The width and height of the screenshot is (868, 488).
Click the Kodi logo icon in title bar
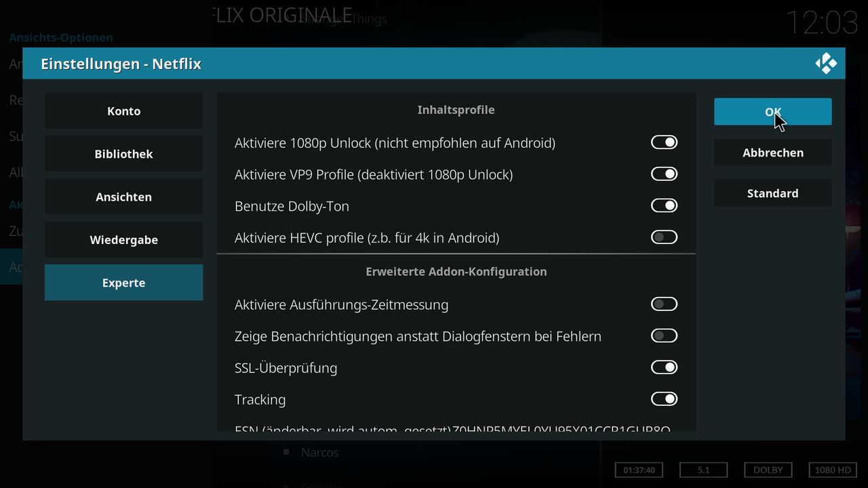click(x=826, y=64)
